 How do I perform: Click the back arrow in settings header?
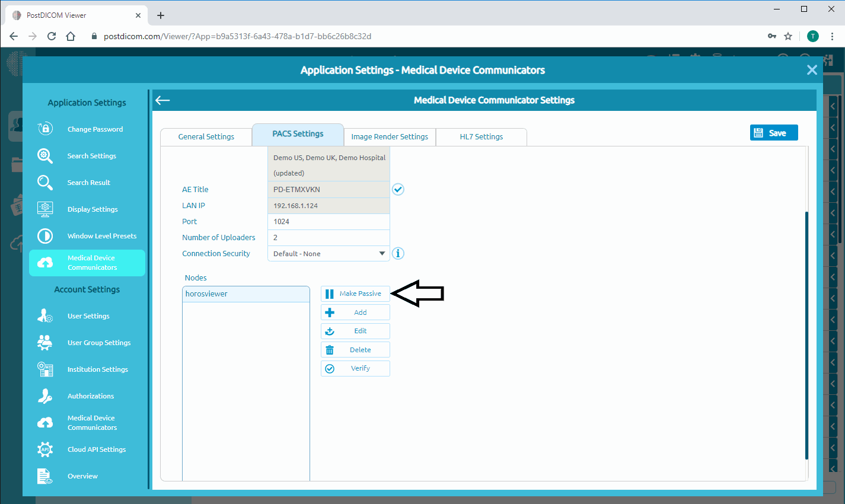[x=162, y=100]
